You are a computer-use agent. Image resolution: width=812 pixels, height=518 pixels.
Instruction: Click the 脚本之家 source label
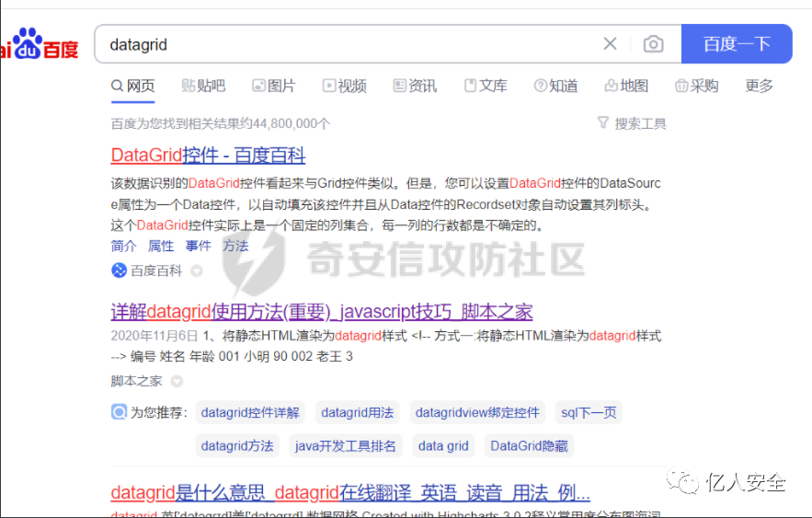click(x=137, y=381)
